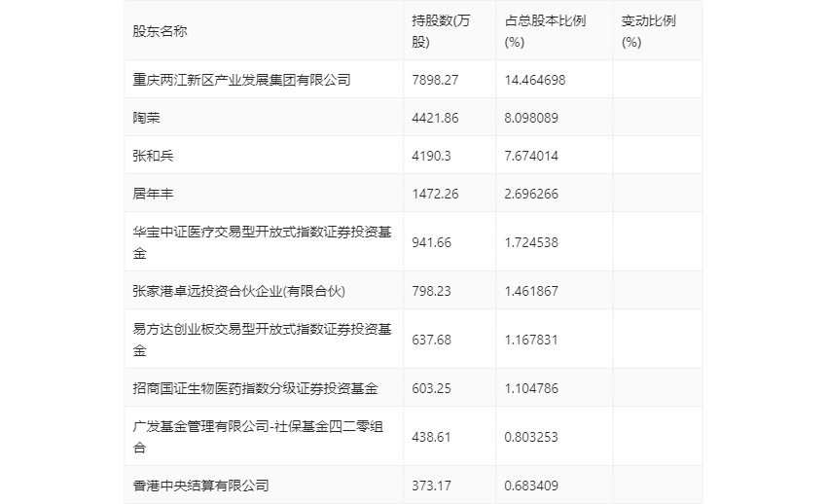
Task: Select 广发基金管理有限公司-社保基金四二零组合 name
Action: pos(258,437)
